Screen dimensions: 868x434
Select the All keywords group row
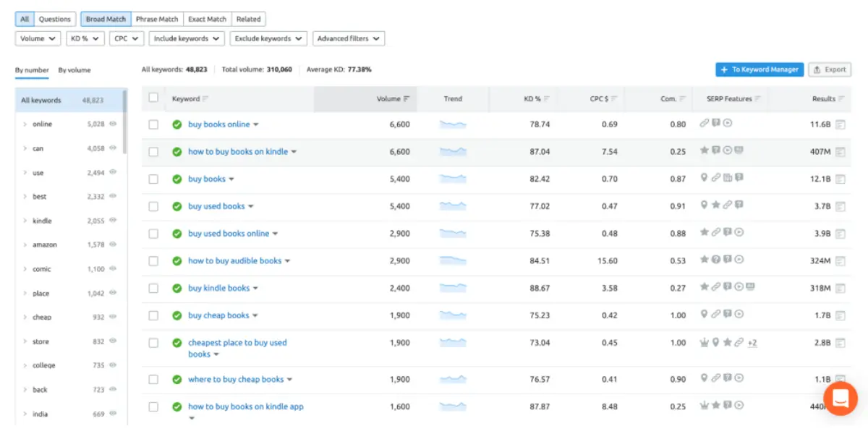[69, 101]
